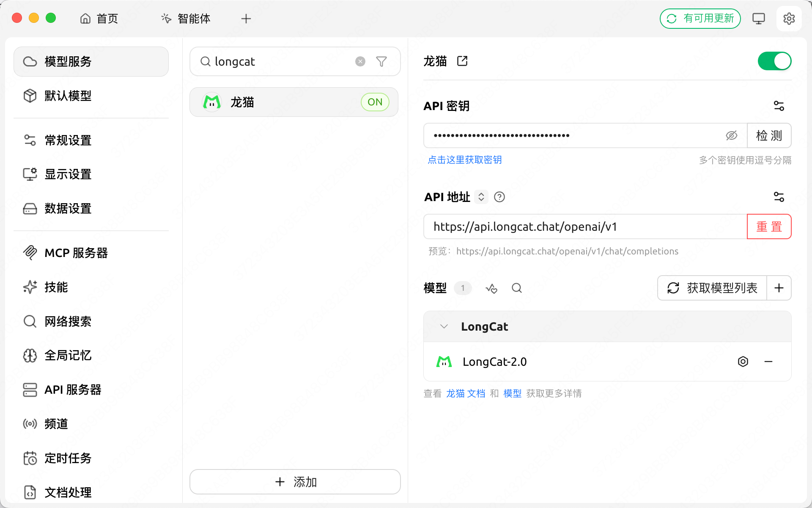Switch to the 首页 tab
812x508 pixels.
99,19
